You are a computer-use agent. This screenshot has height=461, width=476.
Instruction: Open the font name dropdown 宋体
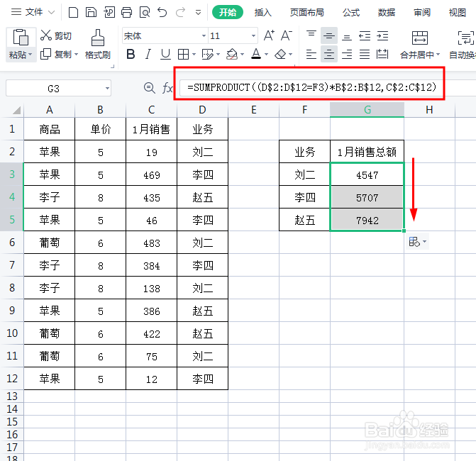(x=204, y=35)
